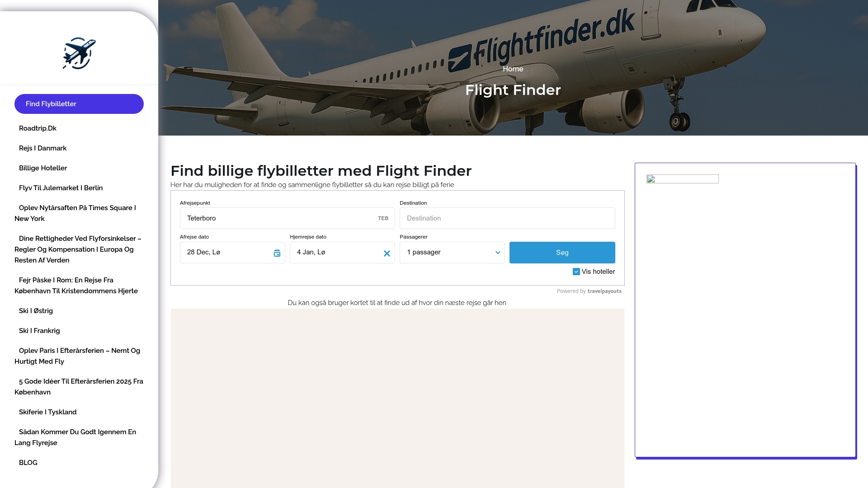Viewport: 868px width, 488px height.
Task: Click the airplane logo icon
Action: point(79,53)
